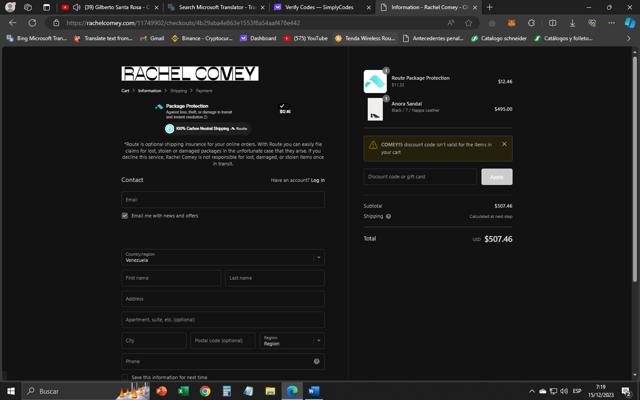Click the browser address bar URL
This screenshot has width=640, height=400.
pyautogui.click(x=184, y=23)
